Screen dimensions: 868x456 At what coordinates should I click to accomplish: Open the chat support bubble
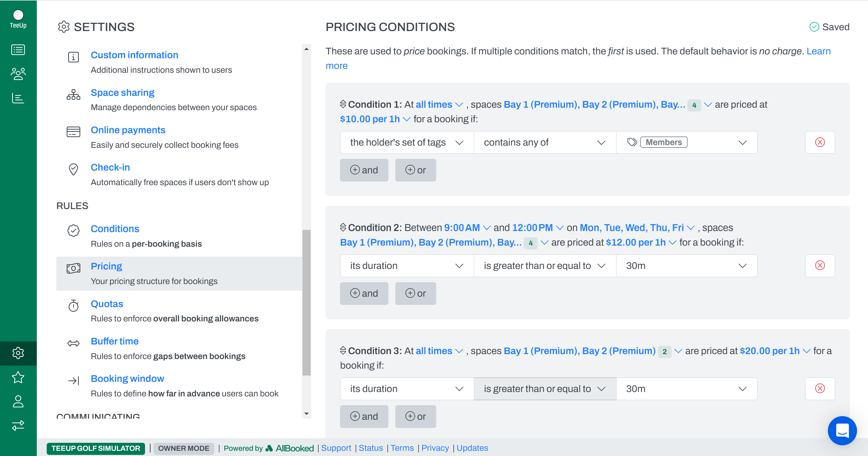pos(842,430)
